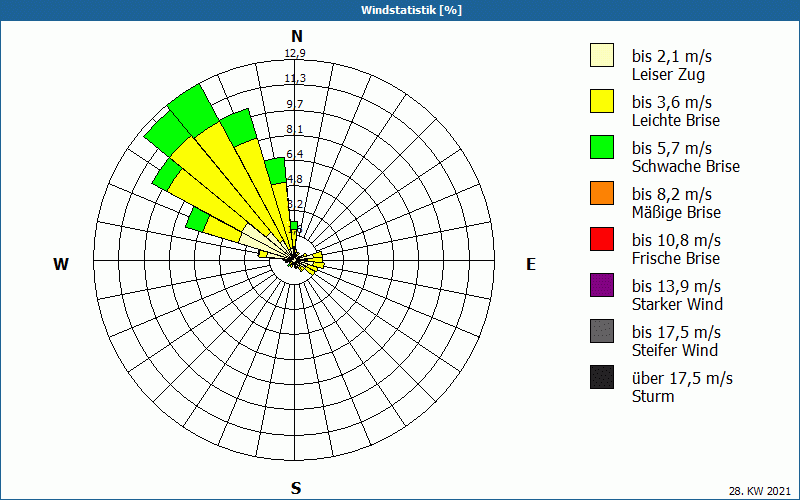This screenshot has height=500, width=800.
Task: Click the 'Leichte Brise' legend text
Action: pos(676,120)
